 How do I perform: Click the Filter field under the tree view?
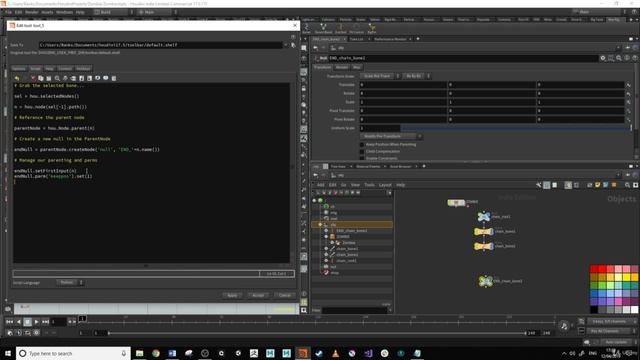354,311
